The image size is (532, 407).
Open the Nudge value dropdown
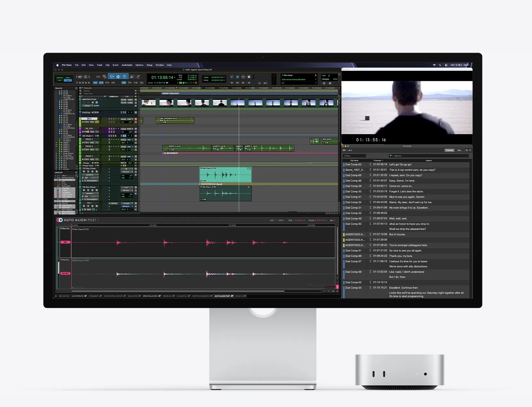coord(224,80)
